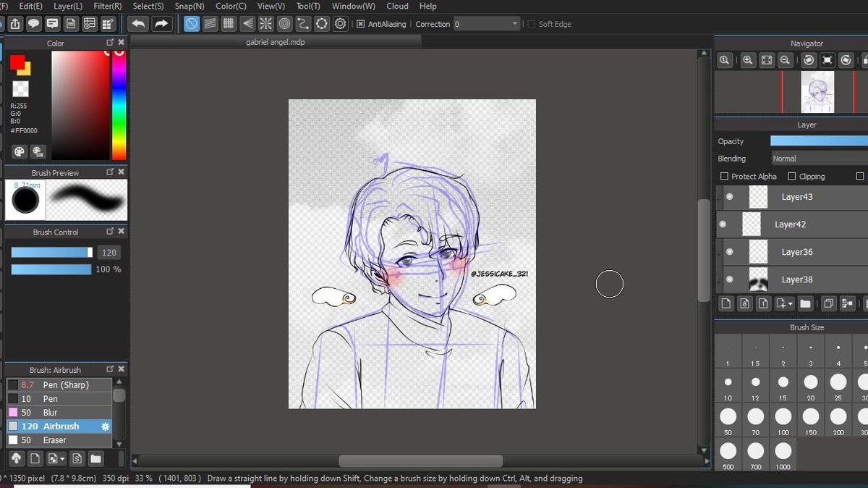Open Airbrush settings gear icon
This screenshot has width=868, height=488.
pos(105,426)
